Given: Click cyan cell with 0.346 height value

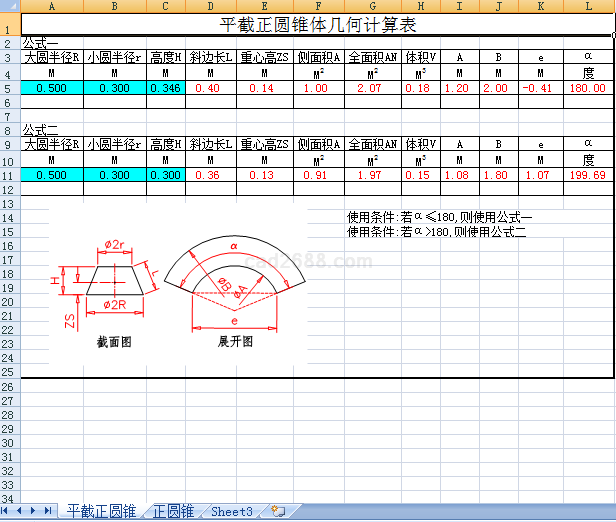Looking at the screenshot, I should (x=165, y=89).
